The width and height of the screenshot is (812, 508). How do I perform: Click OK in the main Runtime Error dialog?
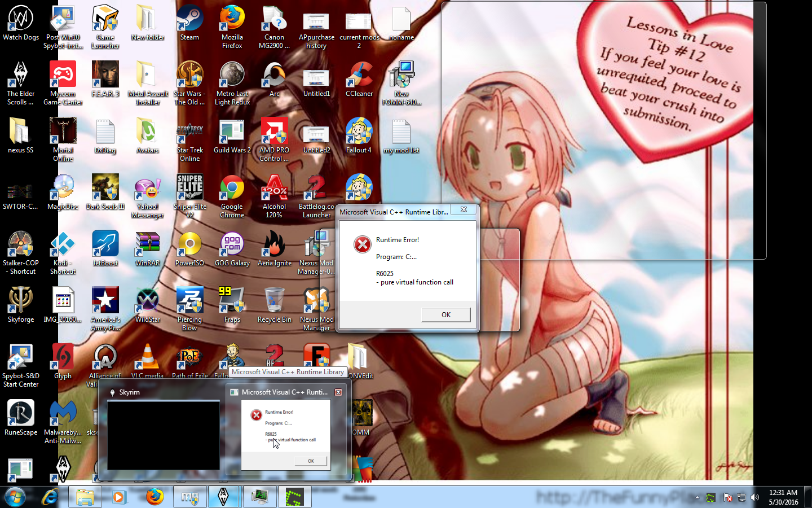446,315
